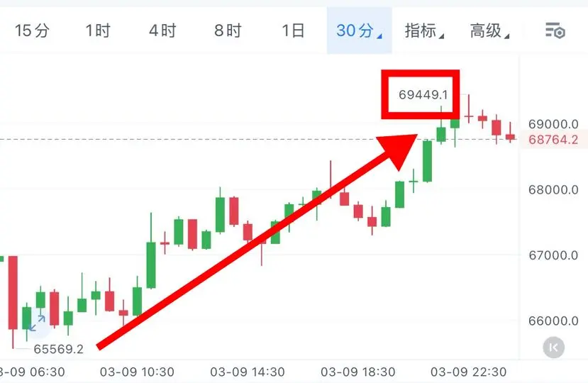Viewport: 588px width, 383px height.
Task: Choose the 1日 timeframe
Action: coord(293,30)
